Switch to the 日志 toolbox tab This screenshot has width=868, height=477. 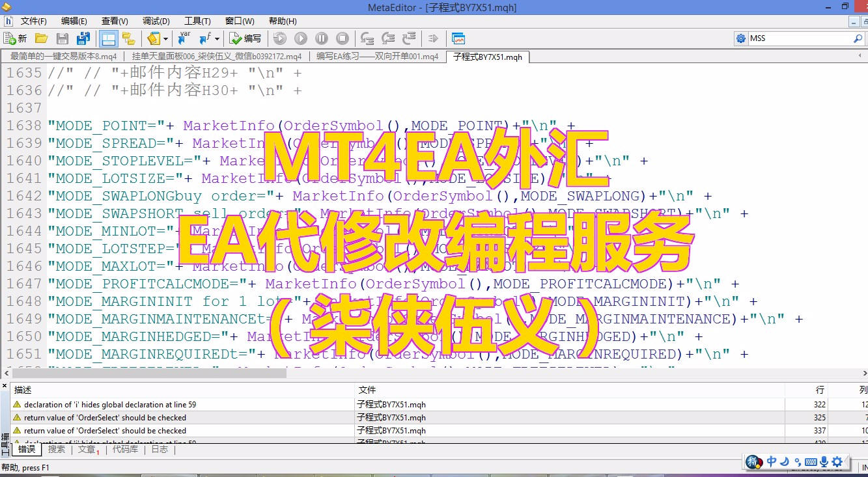click(x=160, y=449)
